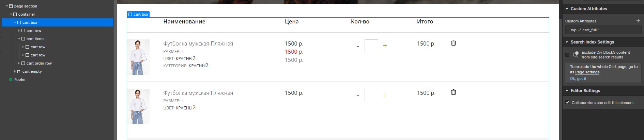This screenshot has width=644, height=140.
Task: Click the Footer symbol icon in navigator
Action: pyautogui.click(x=11, y=80)
